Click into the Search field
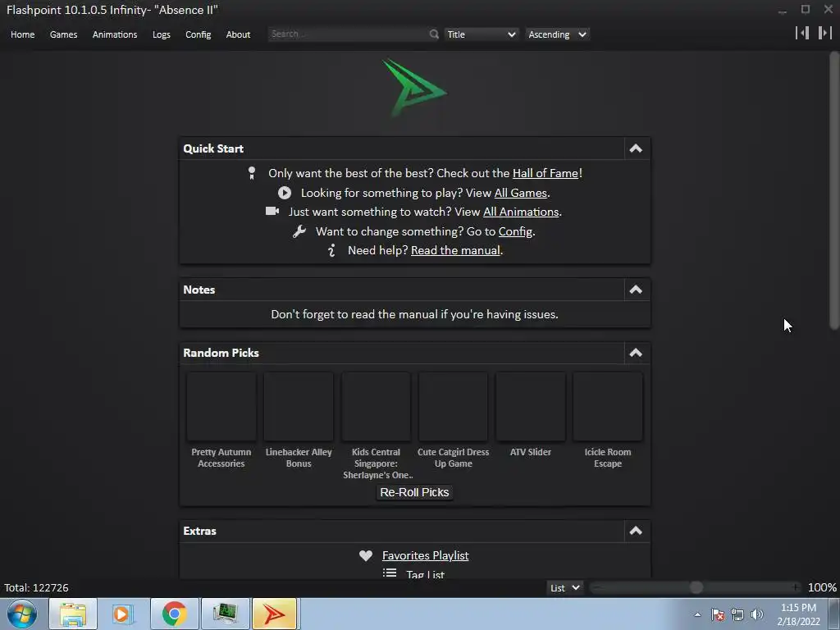 [348, 34]
